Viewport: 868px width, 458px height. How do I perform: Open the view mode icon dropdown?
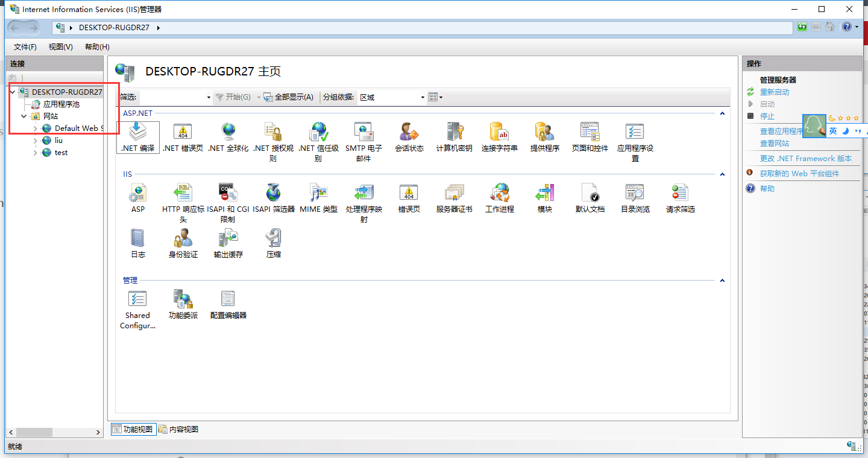436,97
